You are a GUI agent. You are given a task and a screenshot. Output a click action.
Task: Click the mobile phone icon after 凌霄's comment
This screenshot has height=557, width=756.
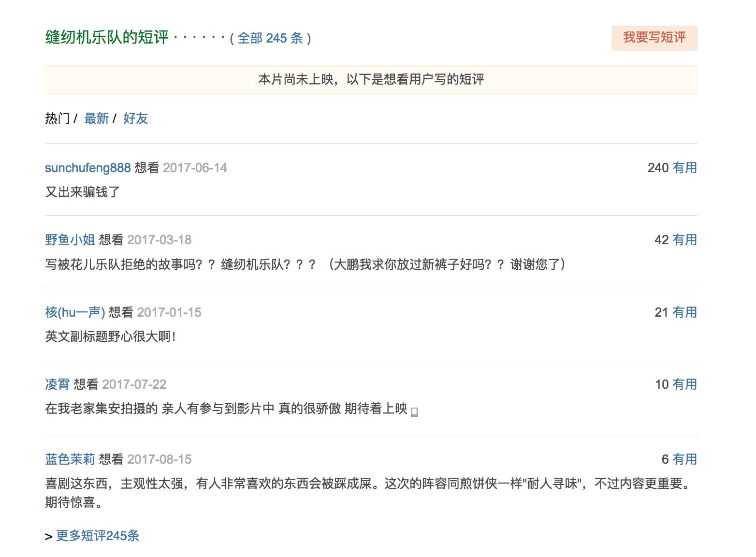(x=414, y=412)
